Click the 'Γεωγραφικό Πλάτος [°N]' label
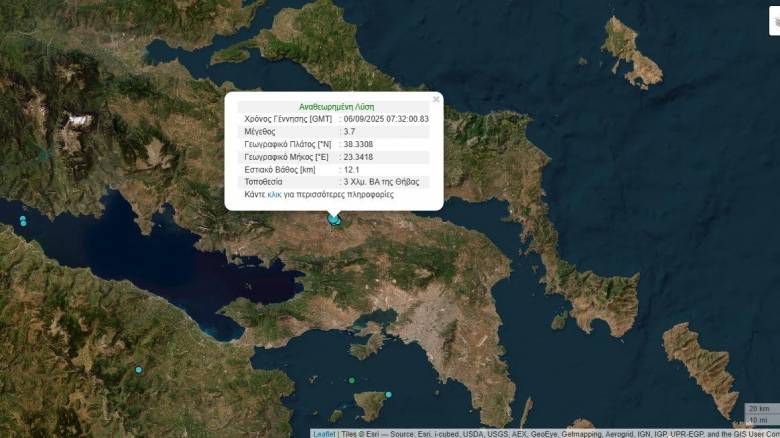This screenshot has width=780, height=438. point(288,144)
